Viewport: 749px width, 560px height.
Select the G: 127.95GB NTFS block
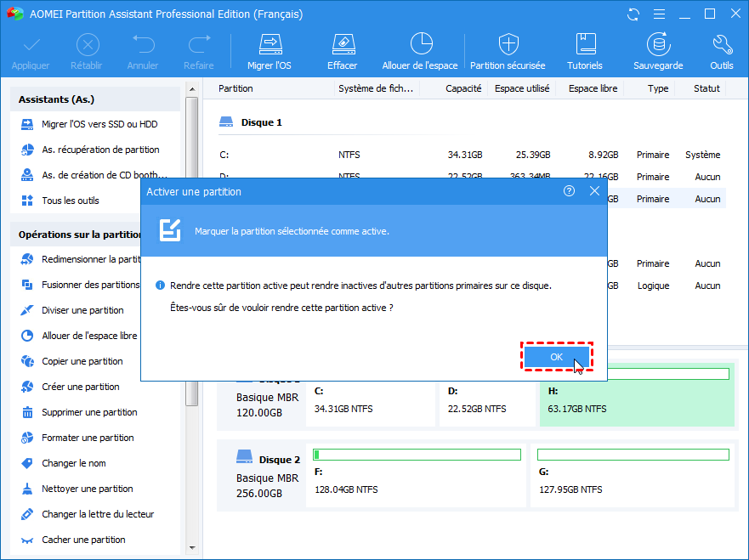633,475
